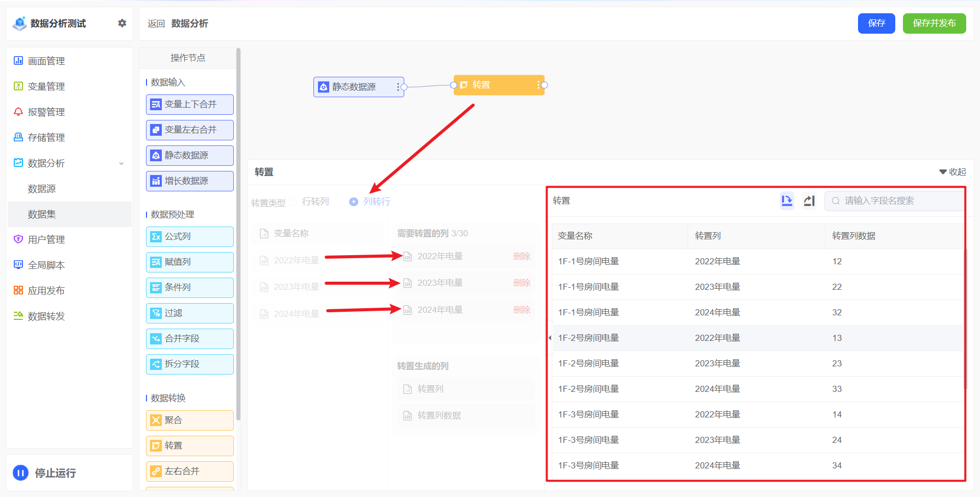
Task: Select the 静态数据源 node icon in 数据输入
Action: (x=156, y=156)
